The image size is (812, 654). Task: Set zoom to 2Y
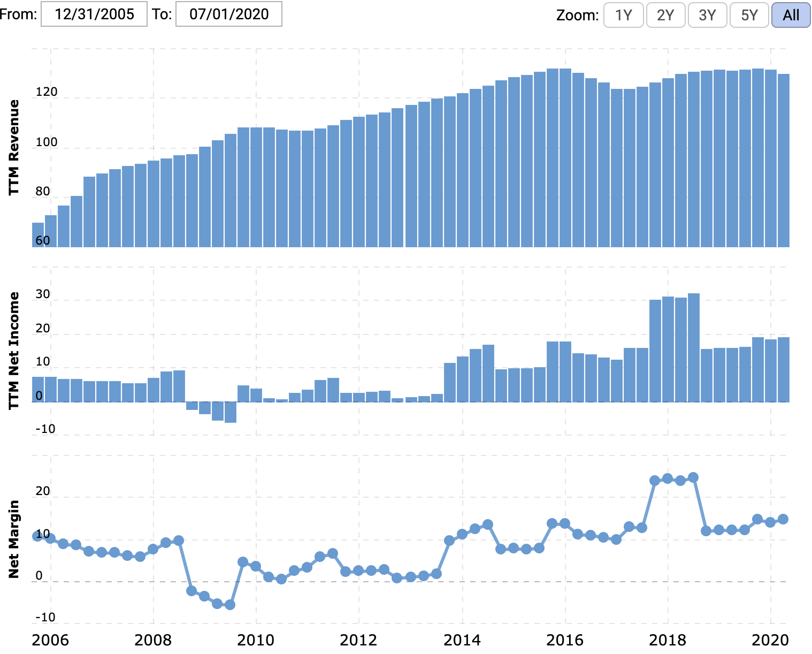[x=665, y=15]
